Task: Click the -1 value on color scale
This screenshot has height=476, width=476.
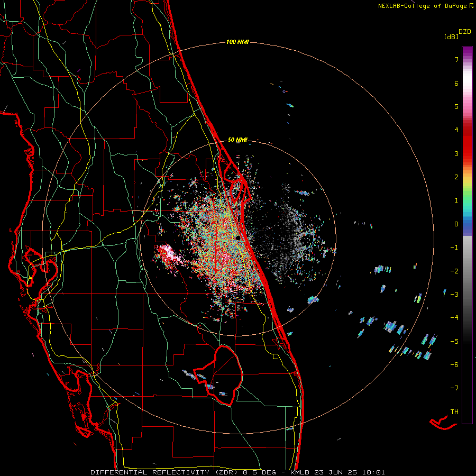Action: tap(454, 248)
